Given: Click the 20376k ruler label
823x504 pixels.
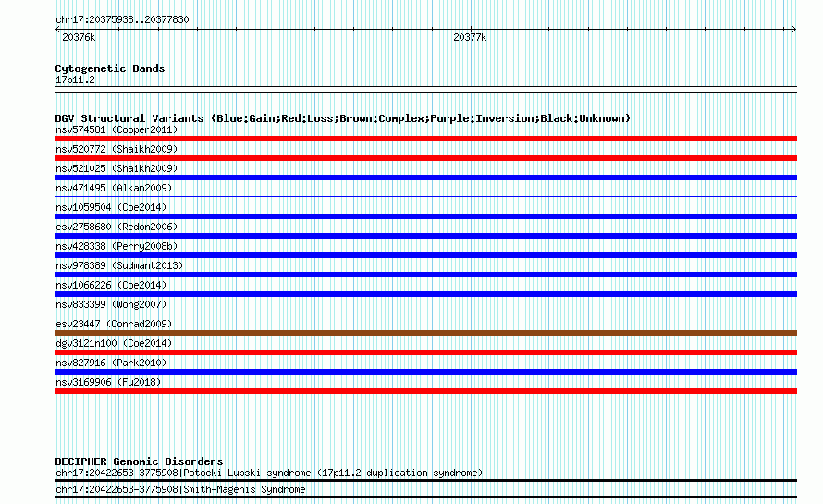Looking at the screenshot, I should pyautogui.click(x=79, y=37).
